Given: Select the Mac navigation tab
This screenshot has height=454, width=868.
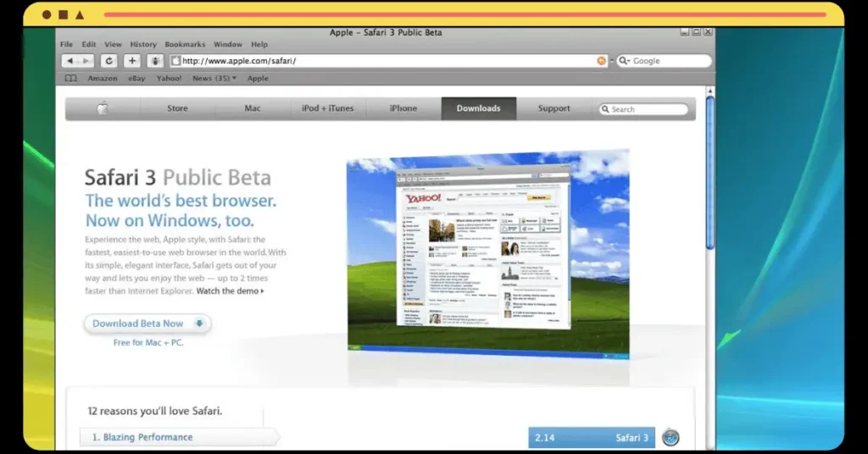Looking at the screenshot, I should (x=253, y=108).
